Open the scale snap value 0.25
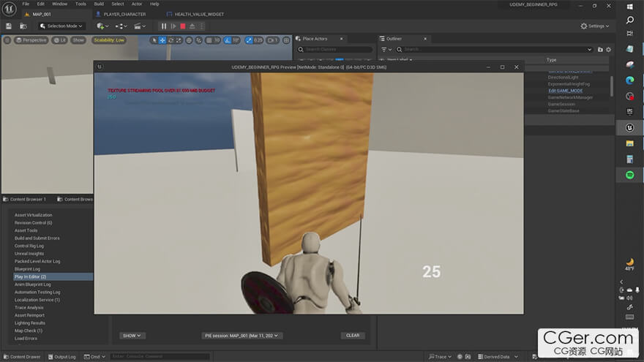This screenshot has height=362, width=644. [x=258, y=40]
